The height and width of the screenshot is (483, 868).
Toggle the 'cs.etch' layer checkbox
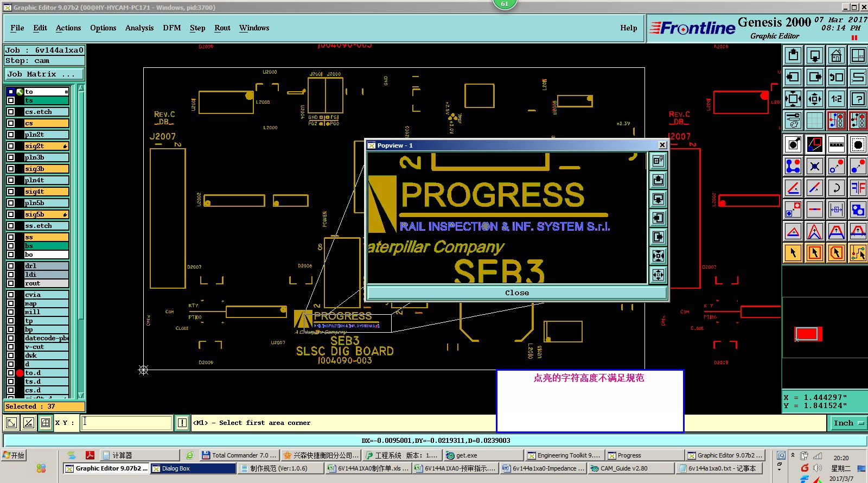point(11,112)
